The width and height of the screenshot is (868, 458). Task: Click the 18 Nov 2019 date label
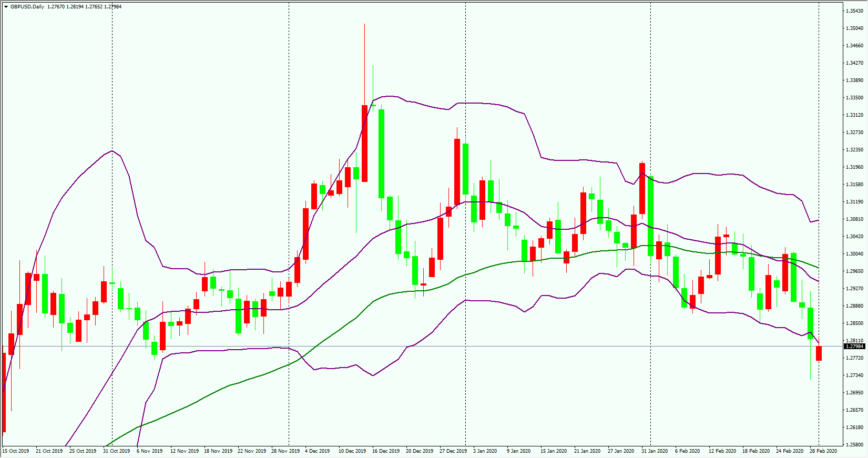(218, 451)
